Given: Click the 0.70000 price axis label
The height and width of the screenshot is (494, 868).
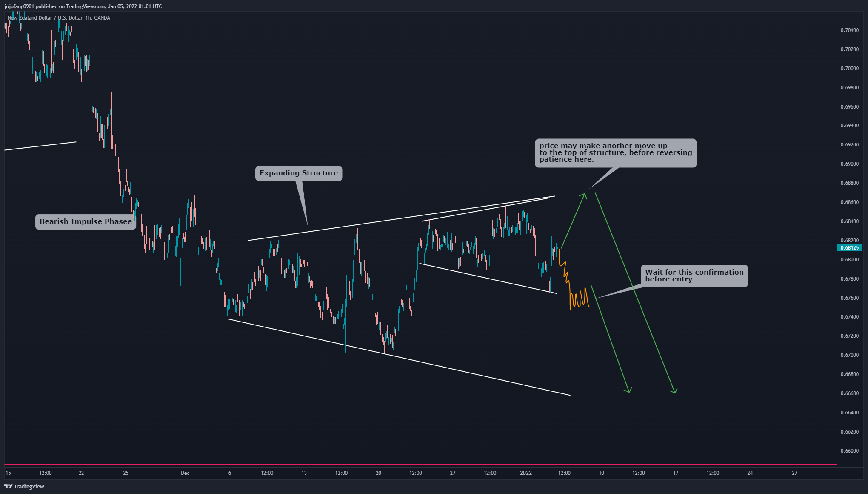Looking at the screenshot, I should [849, 69].
